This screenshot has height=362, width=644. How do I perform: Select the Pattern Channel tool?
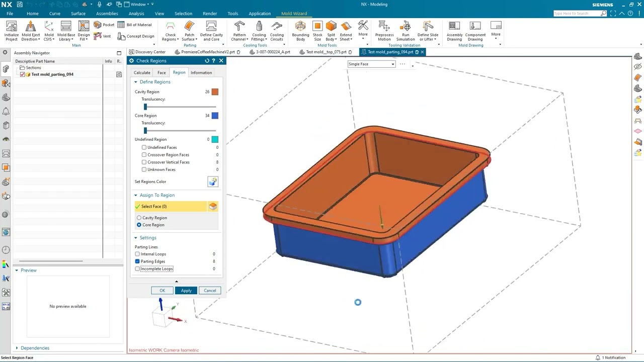pyautogui.click(x=239, y=31)
